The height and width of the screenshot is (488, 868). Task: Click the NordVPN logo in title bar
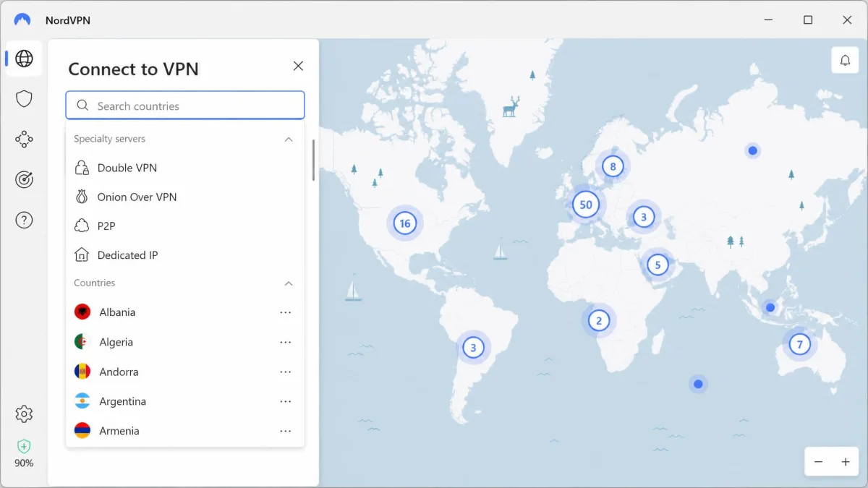[22, 20]
